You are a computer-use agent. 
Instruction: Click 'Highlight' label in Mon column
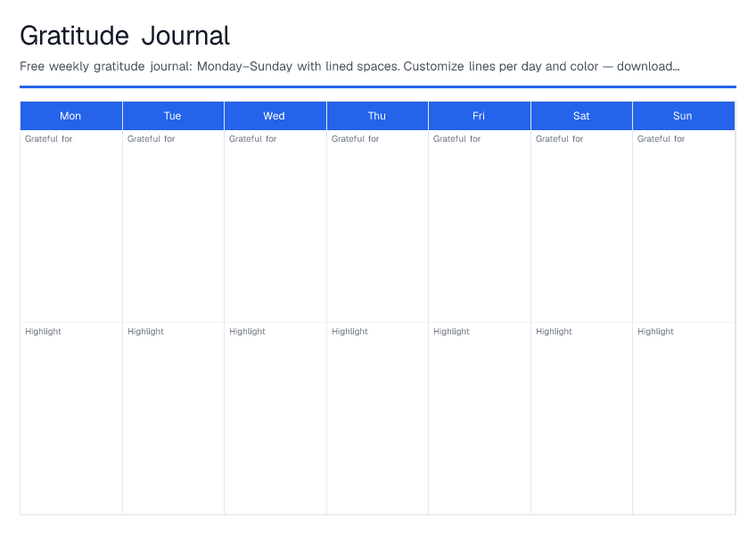pos(44,332)
